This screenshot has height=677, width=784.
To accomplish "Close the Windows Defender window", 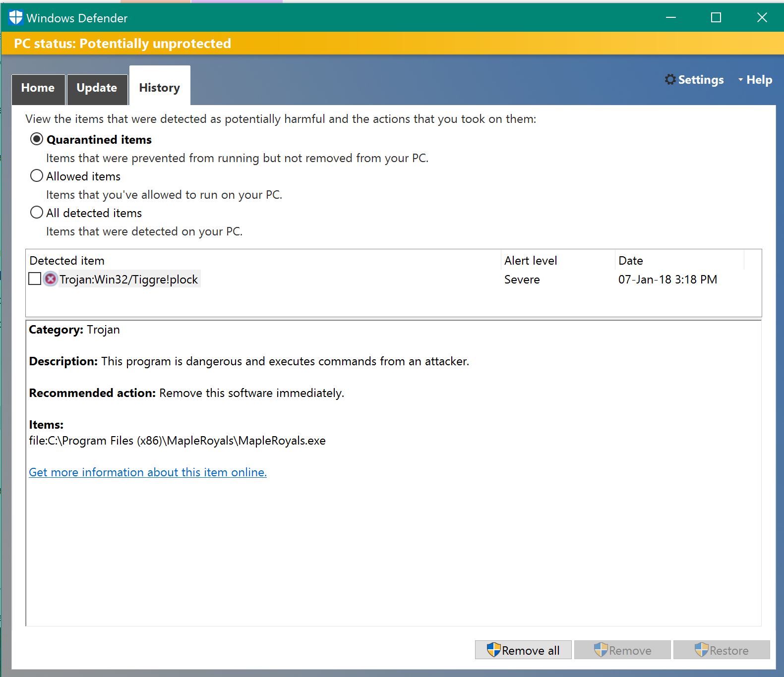I will point(762,18).
